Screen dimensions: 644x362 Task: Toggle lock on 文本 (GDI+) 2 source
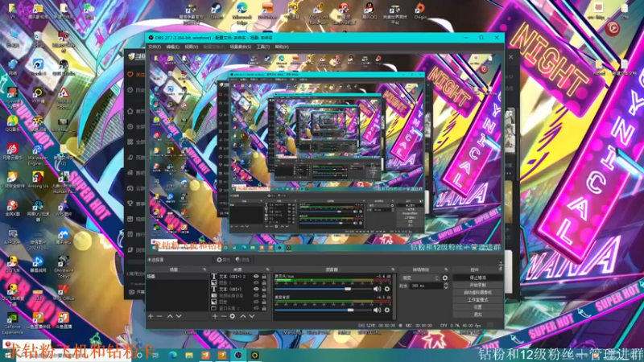pos(264,277)
